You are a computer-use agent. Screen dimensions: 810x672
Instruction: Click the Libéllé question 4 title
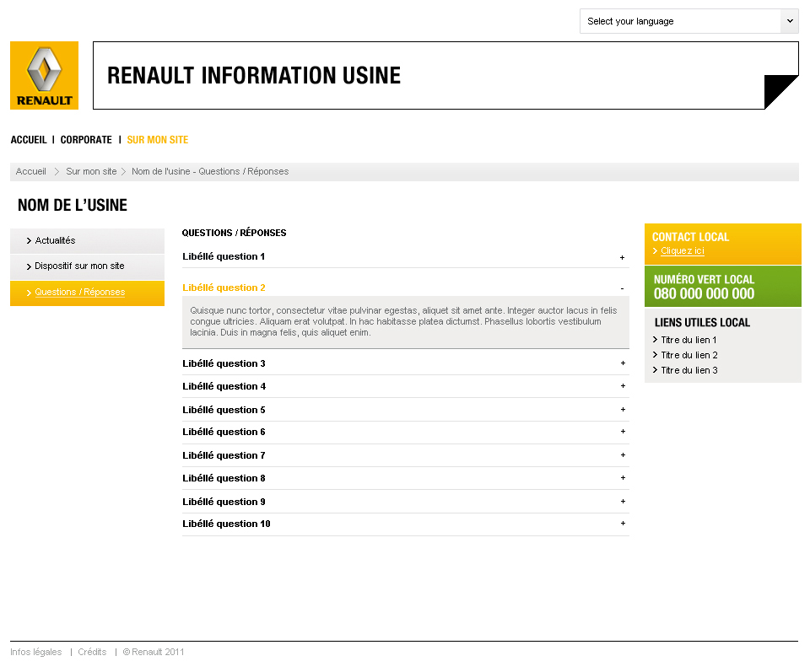tap(224, 386)
